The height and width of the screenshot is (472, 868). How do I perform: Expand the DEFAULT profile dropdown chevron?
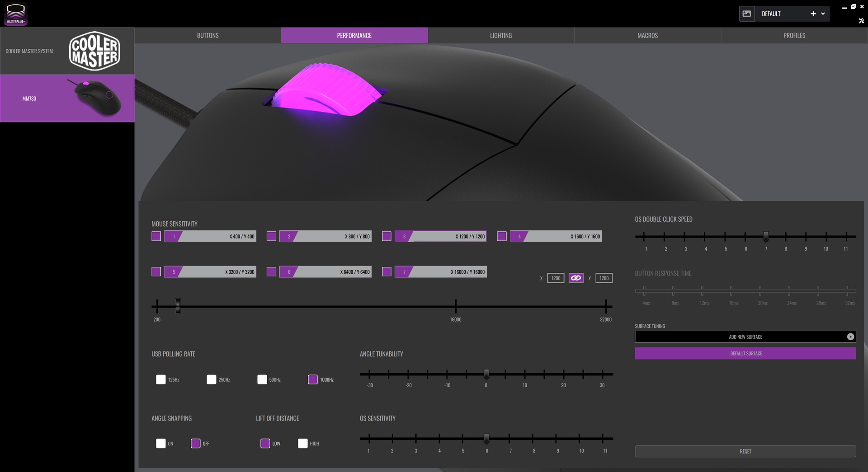point(823,14)
